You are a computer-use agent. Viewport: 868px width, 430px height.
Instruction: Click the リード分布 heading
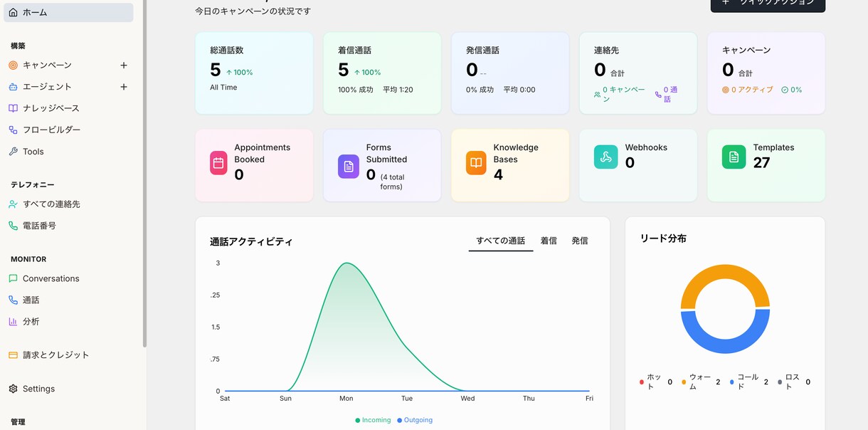coord(663,238)
